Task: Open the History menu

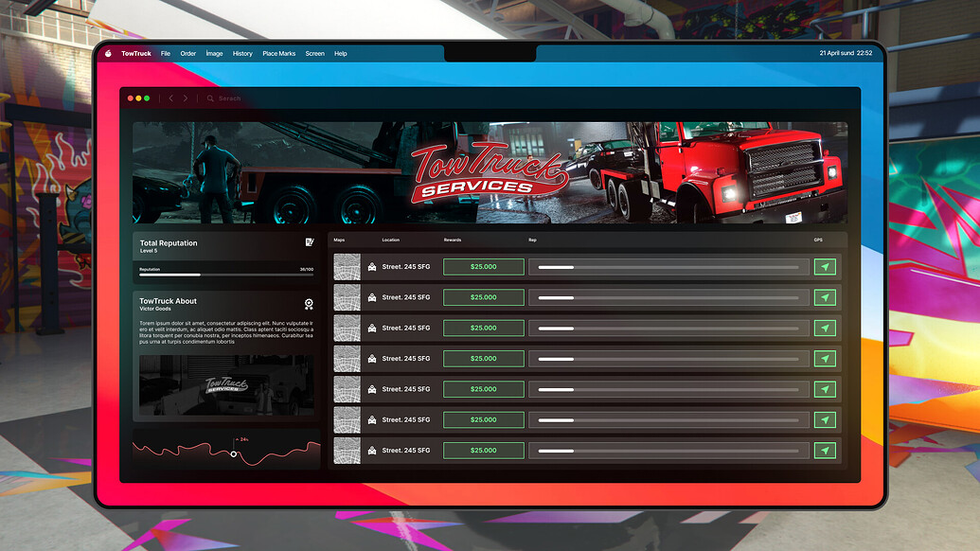Action: 242,53
